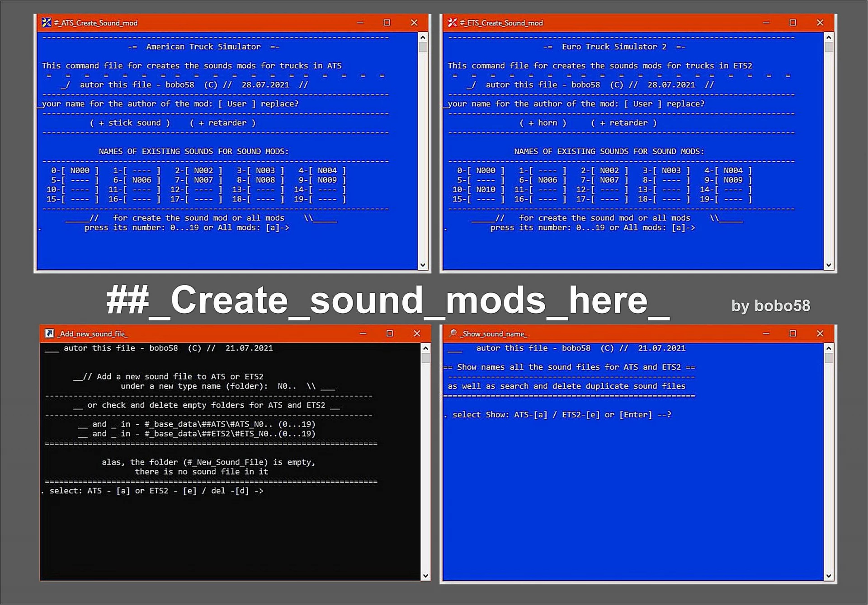868x605 pixels.
Task: Maximize the Show_sound_name window
Action: tap(793, 333)
